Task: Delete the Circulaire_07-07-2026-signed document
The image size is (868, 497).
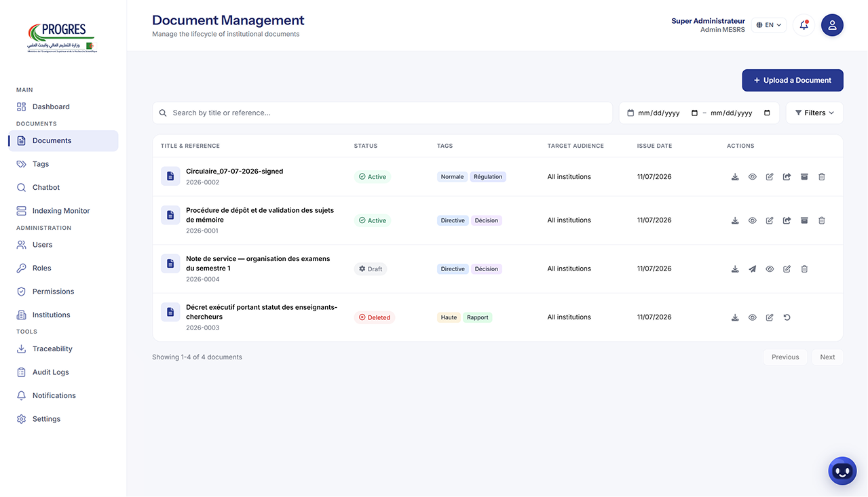Action: point(822,177)
